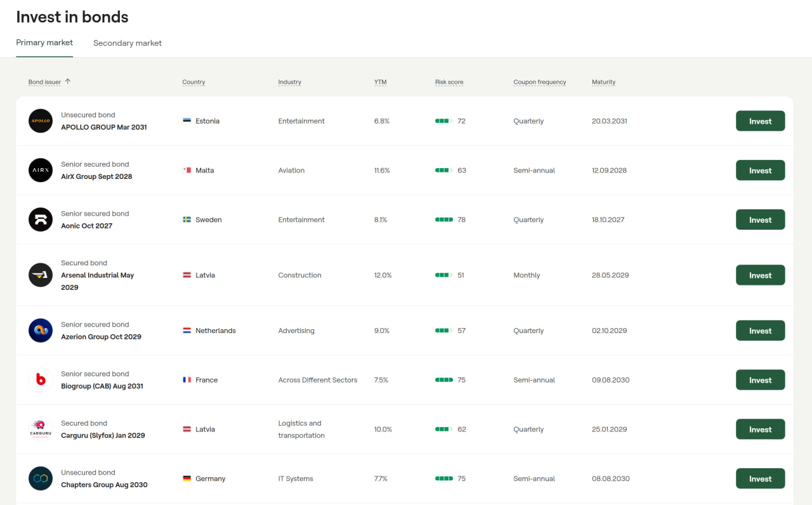Click the Germany flag icon
Screen dimensions: 812x505
coord(187,478)
